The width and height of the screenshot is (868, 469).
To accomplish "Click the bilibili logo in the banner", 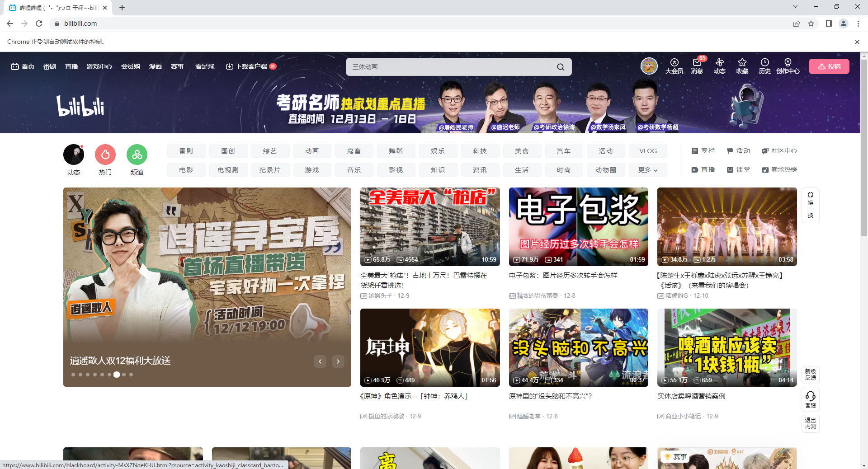I will [80, 106].
